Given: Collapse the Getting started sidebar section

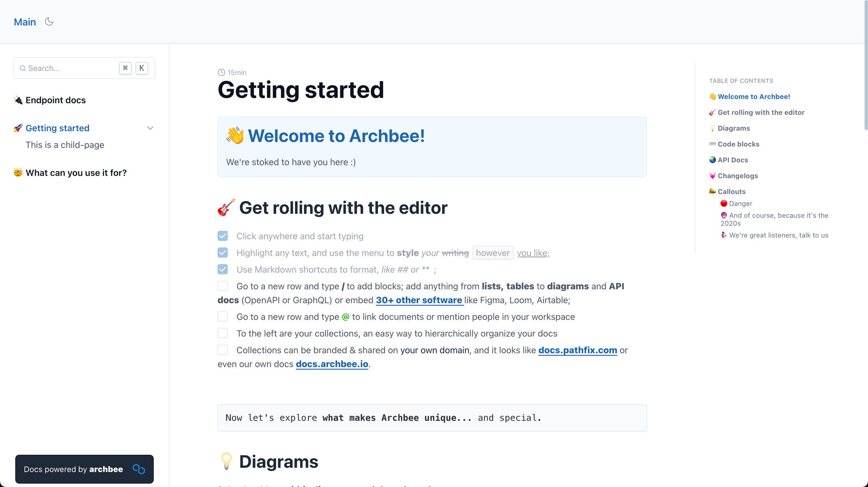Looking at the screenshot, I should pyautogui.click(x=150, y=128).
